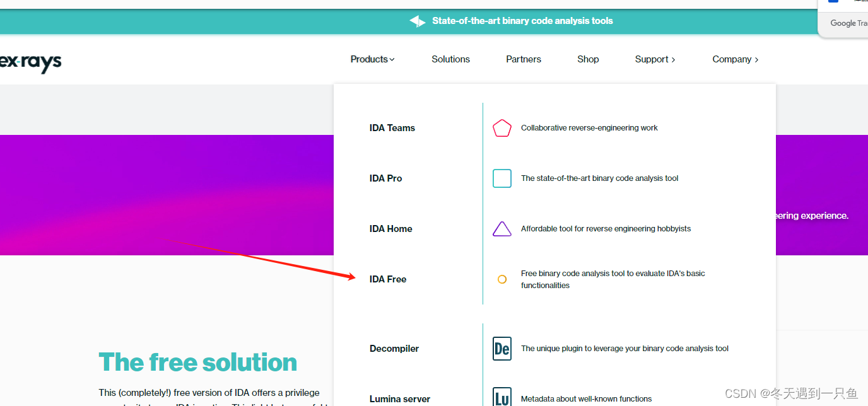868x406 pixels.
Task: Select IDA Free from the Products menu
Action: click(x=388, y=279)
